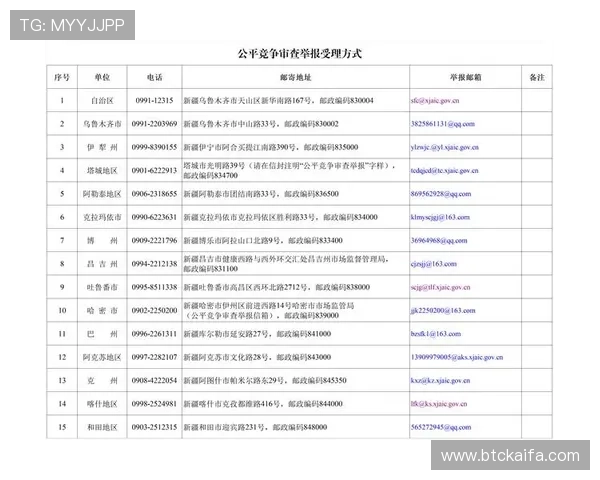Screen dimensions: 600x480
Task: Click the 阿勒泰地区 unit cell
Action: tap(102, 194)
